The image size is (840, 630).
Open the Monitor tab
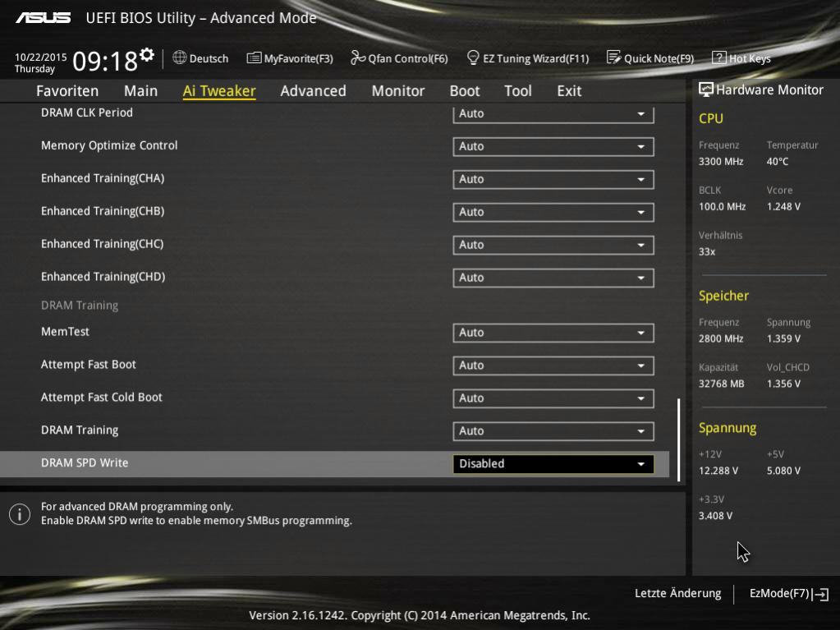pos(398,91)
